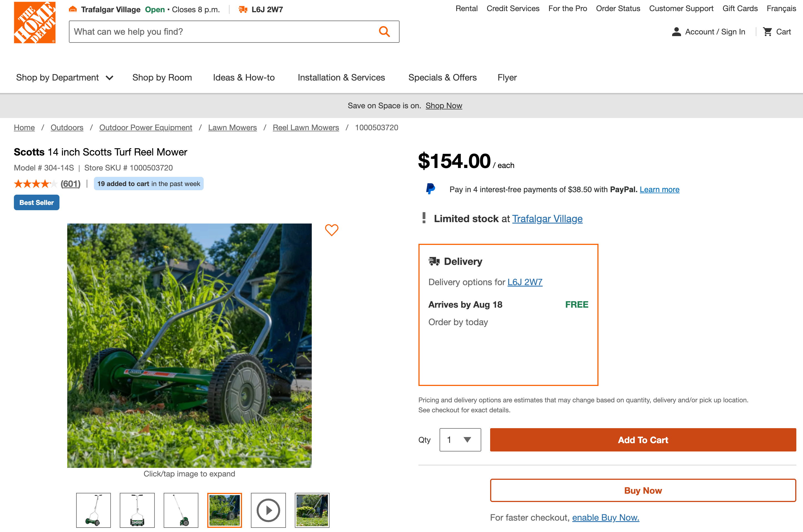Play the product video thumbnail

[268, 510]
